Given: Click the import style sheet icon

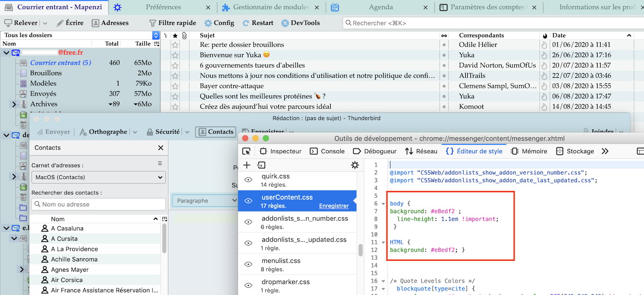Looking at the screenshot, I should tap(261, 165).
